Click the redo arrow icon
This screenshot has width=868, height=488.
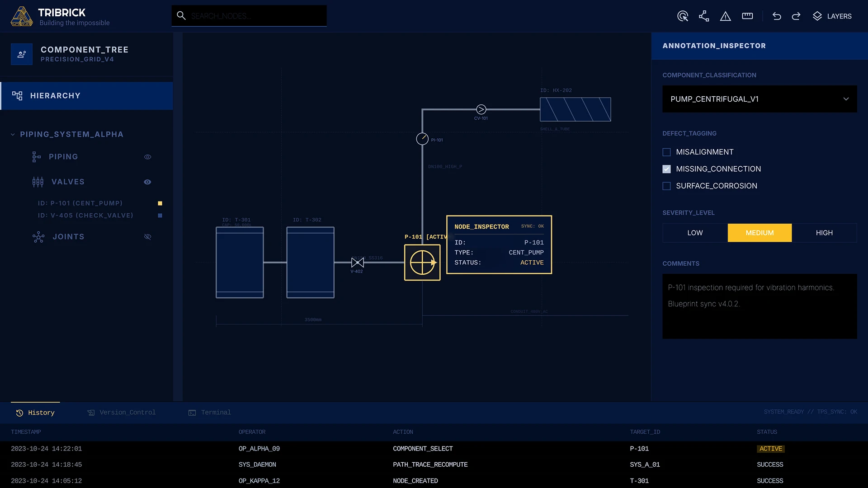[x=796, y=16]
